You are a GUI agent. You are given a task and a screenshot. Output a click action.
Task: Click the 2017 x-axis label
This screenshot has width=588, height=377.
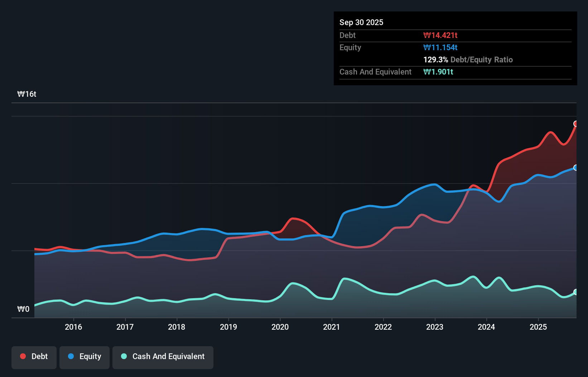(x=125, y=327)
